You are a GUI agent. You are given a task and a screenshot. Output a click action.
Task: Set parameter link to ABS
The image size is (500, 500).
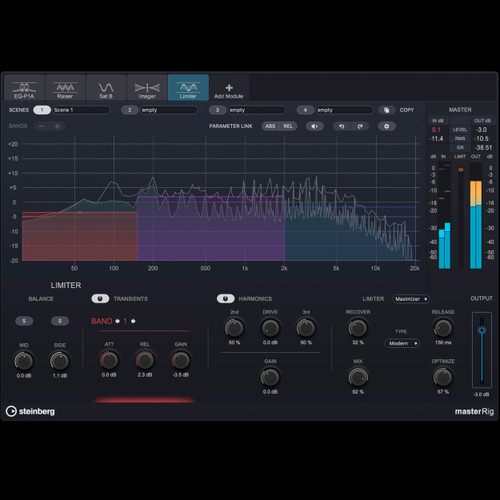tap(270, 126)
